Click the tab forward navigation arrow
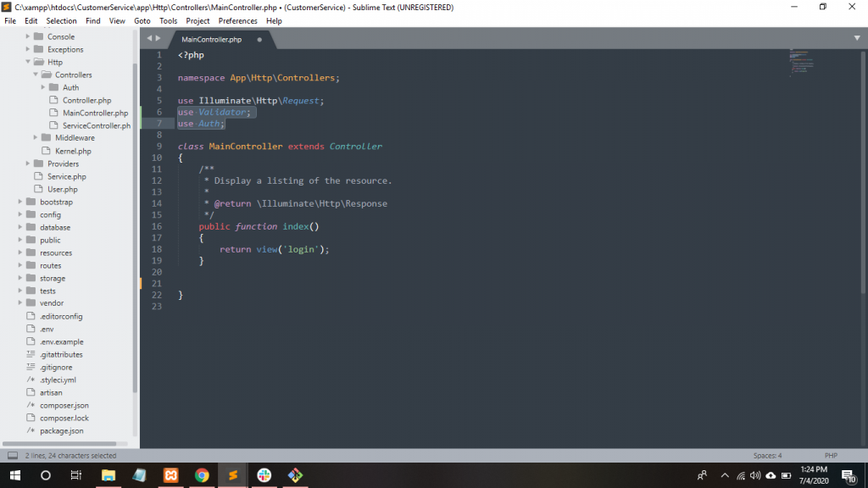This screenshot has width=868, height=488. (158, 39)
